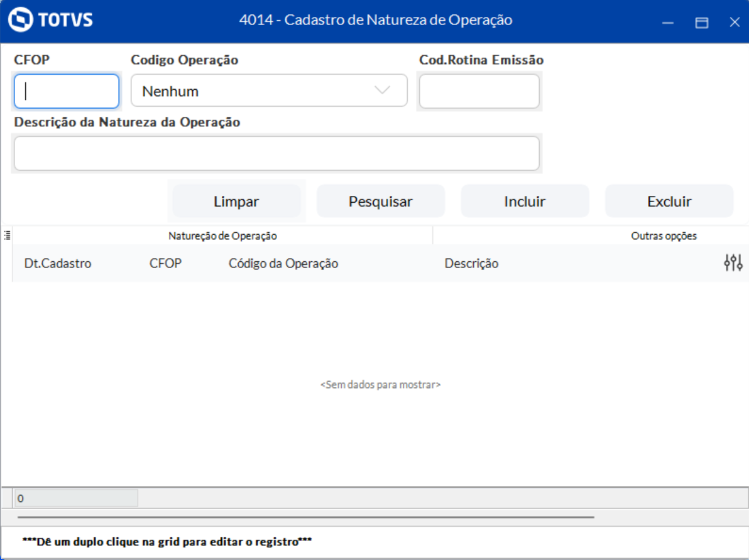Minimize the Cadastro de Natureza window
Image resolution: width=749 pixels, height=560 pixels.
point(668,23)
